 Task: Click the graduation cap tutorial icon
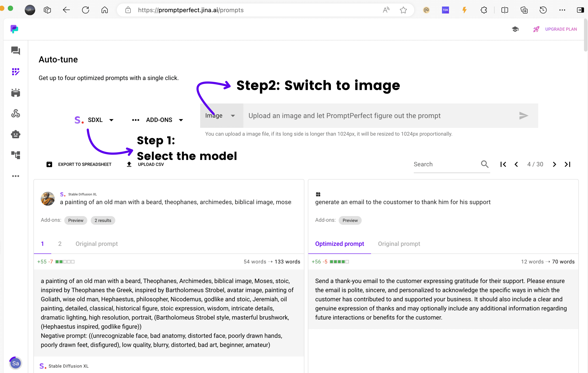coord(515,29)
